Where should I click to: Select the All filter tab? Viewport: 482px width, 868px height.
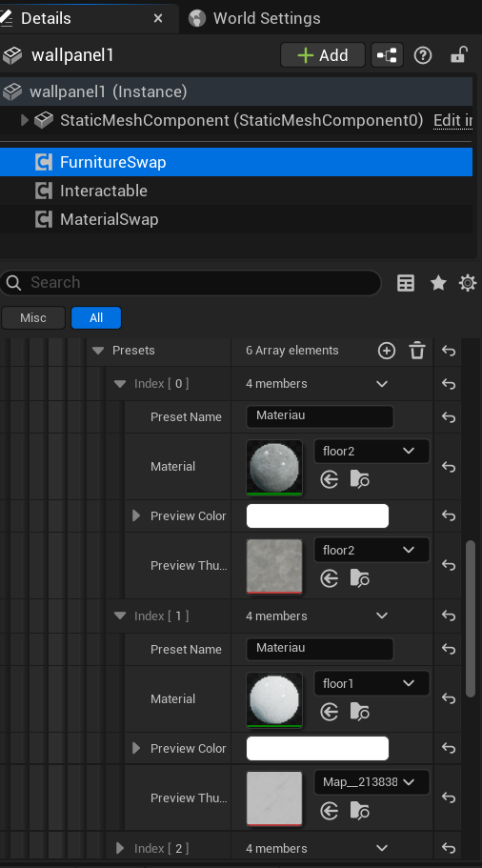click(x=96, y=317)
